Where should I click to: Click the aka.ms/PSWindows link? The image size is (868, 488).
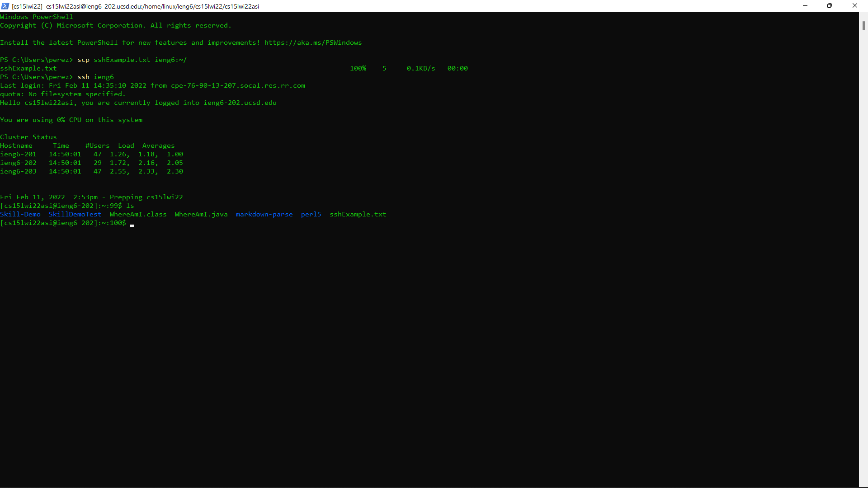click(313, 42)
